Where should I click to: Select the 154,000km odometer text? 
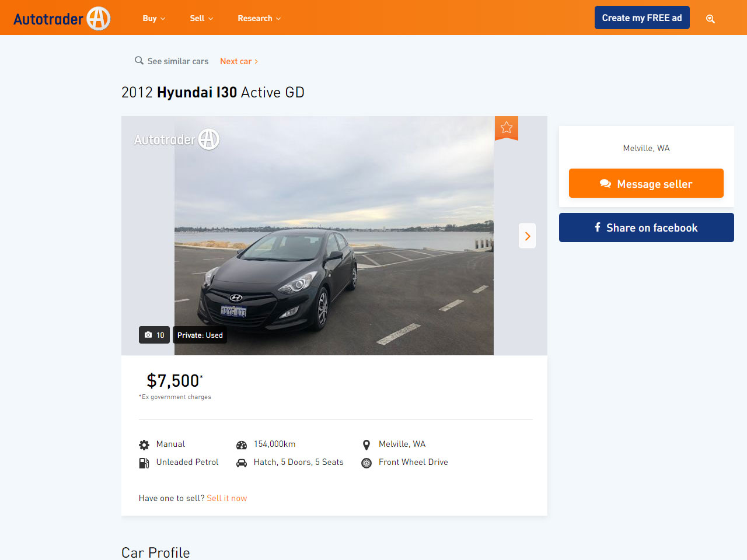point(274,444)
